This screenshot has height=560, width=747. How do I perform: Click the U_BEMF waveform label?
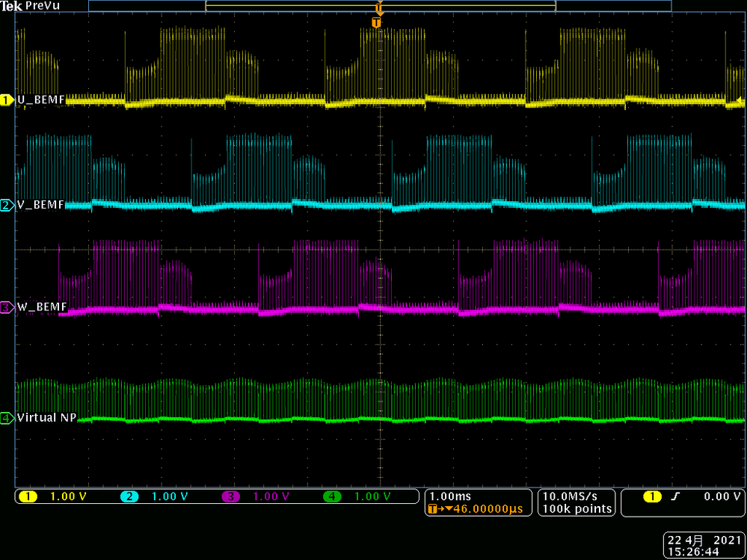40,100
